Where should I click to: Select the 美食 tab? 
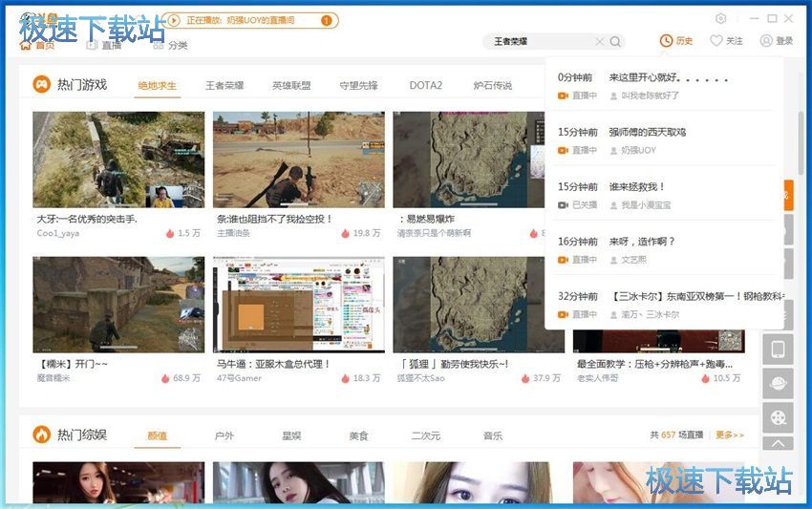[x=358, y=435]
